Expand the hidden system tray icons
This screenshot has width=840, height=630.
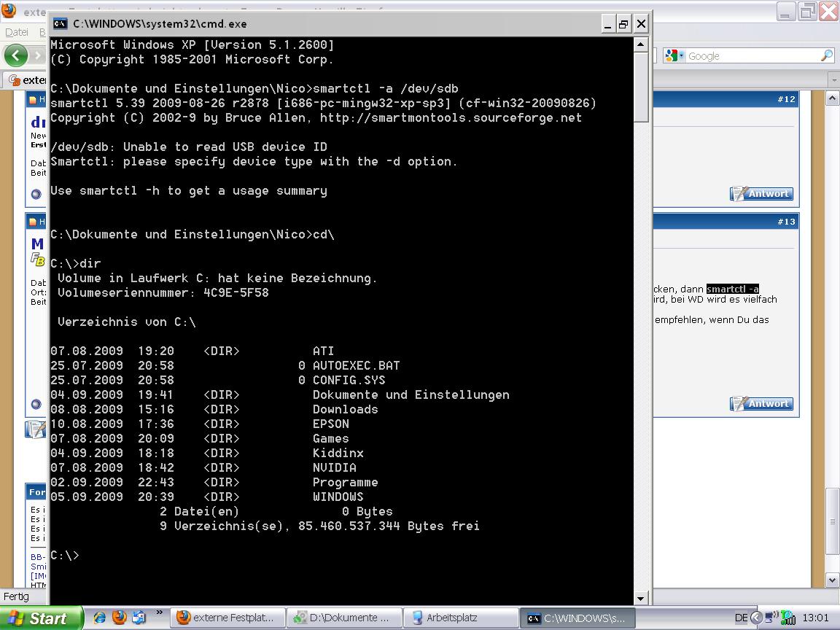756,618
